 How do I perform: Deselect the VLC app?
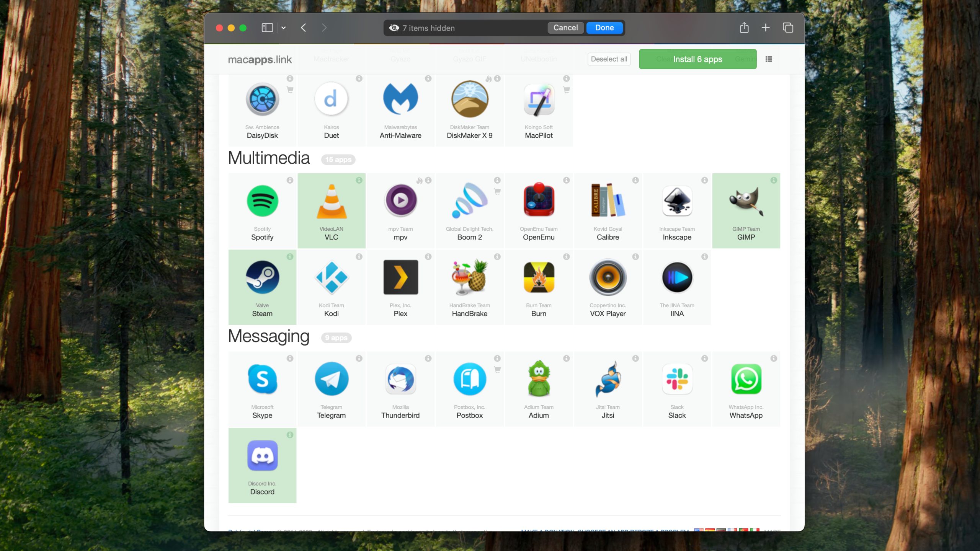click(331, 201)
